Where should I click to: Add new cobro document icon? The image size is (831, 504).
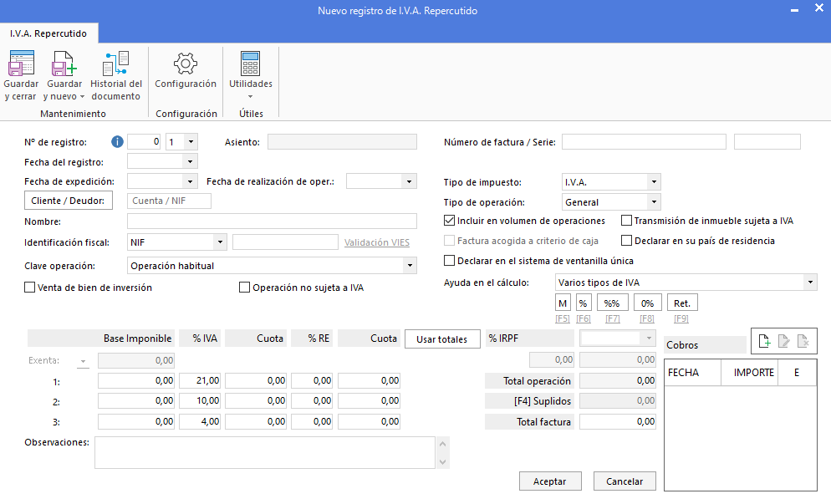[x=764, y=341]
